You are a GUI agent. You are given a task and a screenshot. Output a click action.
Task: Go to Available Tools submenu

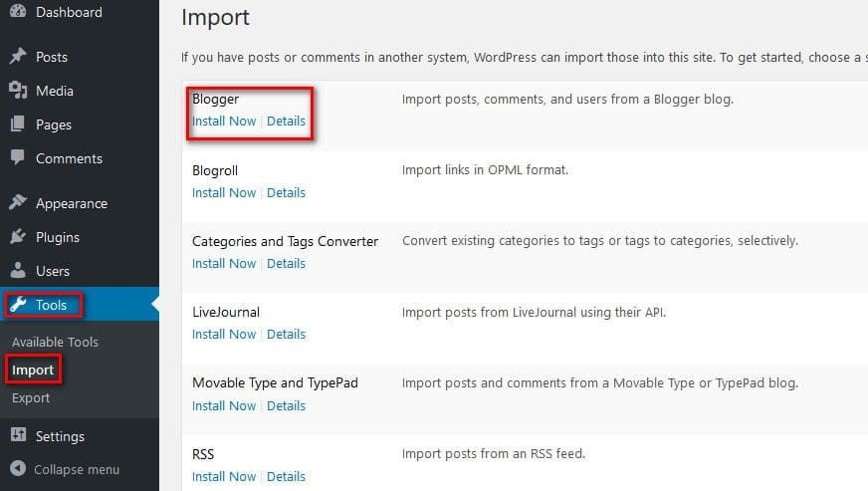[x=55, y=343]
